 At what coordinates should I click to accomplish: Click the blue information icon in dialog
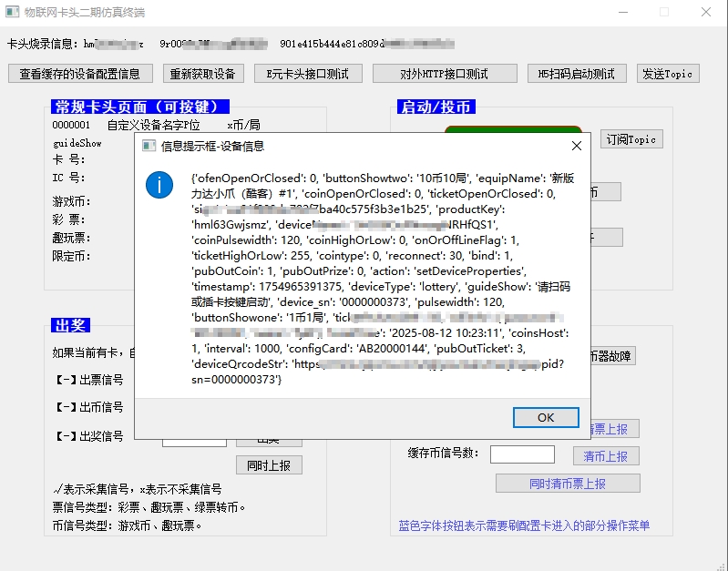[x=159, y=185]
